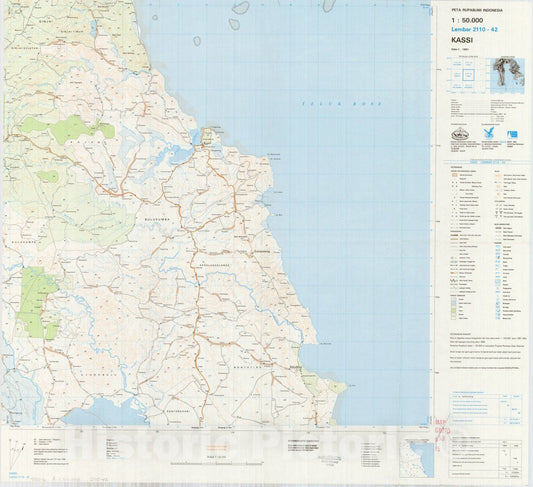
Task: Click the blue square logo beside the bird logo
Action: (x=512, y=135)
